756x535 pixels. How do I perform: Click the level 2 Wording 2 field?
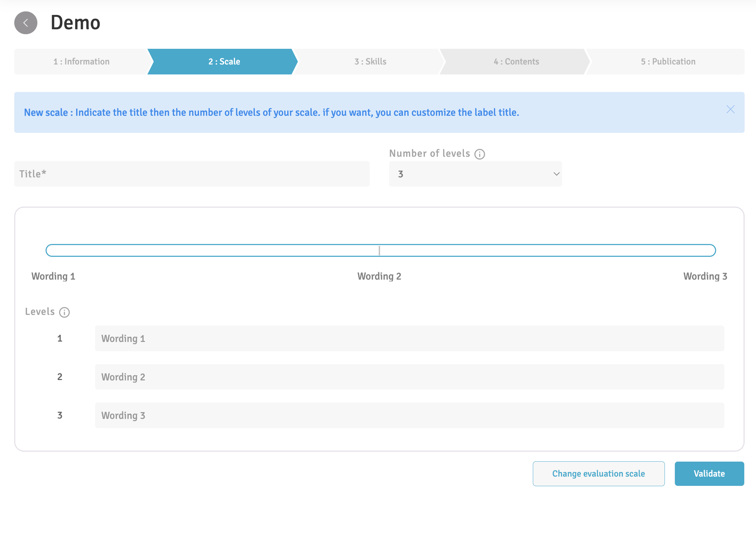point(409,377)
